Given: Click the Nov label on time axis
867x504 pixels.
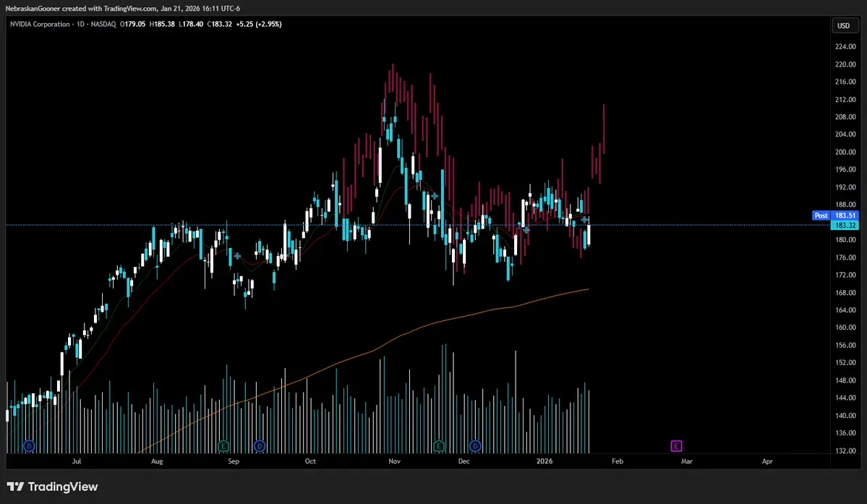Looking at the screenshot, I should click(x=394, y=461).
